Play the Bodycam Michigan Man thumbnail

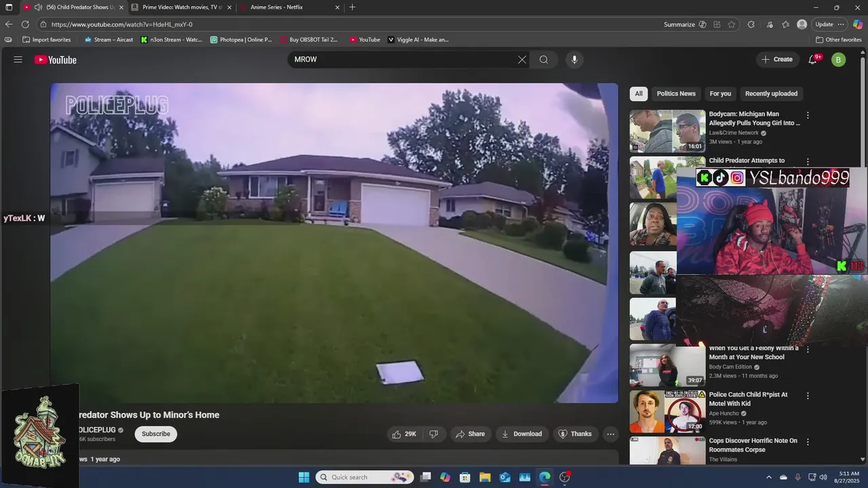tap(667, 131)
